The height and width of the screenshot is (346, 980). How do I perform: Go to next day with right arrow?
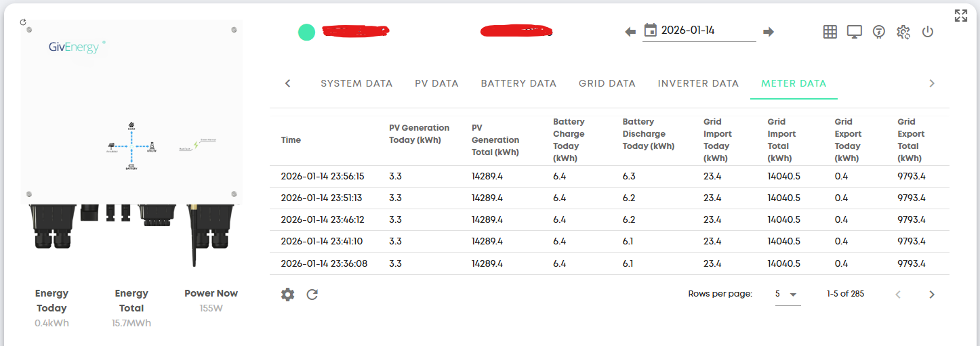click(x=768, y=32)
